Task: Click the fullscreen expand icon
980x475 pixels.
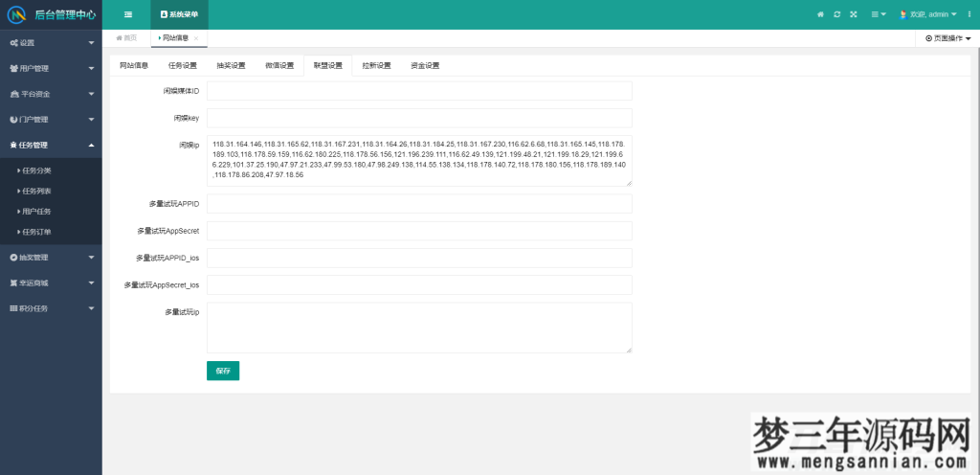Action: (854, 14)
